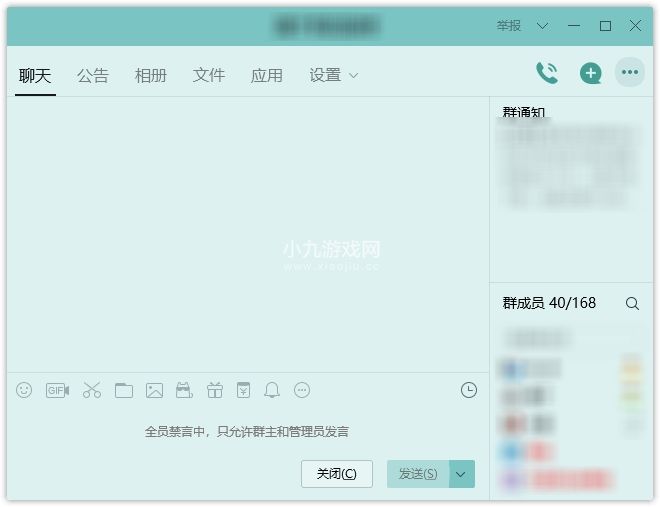
Task: Open message history clock icon
Action: pos(468,390)
